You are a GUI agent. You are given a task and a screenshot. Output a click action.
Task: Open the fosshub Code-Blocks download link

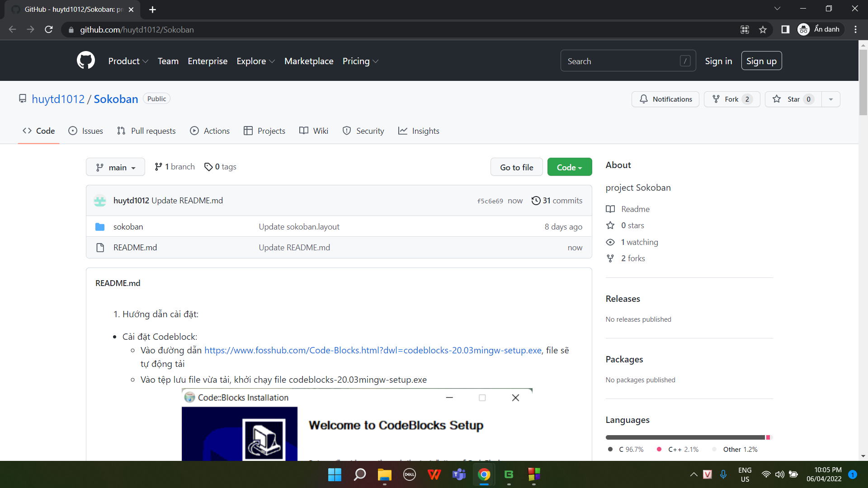point(373,350)
